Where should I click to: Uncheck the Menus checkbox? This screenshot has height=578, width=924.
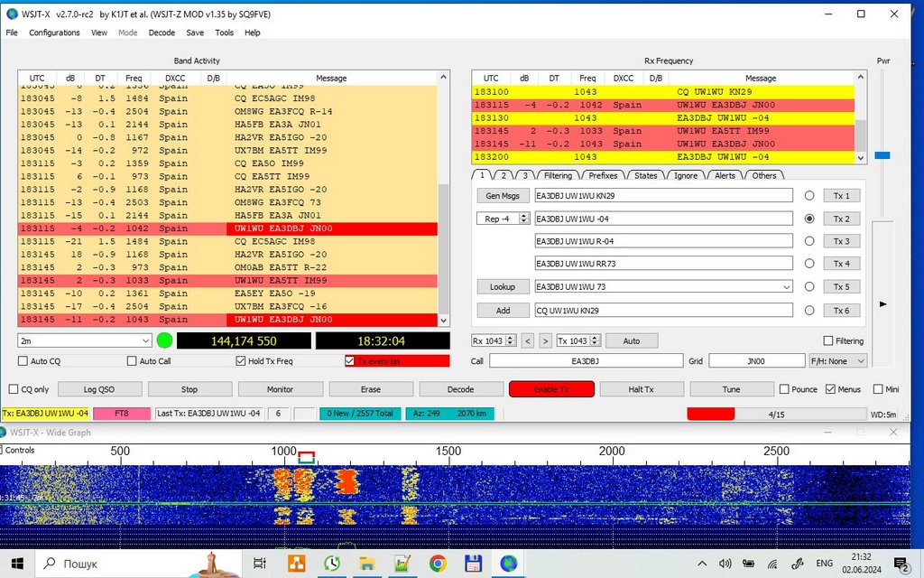pos(830,389)
